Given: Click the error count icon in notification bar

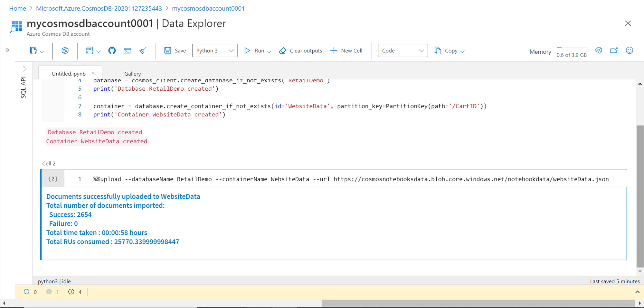Looking at the screenshot, I should 49,292.
